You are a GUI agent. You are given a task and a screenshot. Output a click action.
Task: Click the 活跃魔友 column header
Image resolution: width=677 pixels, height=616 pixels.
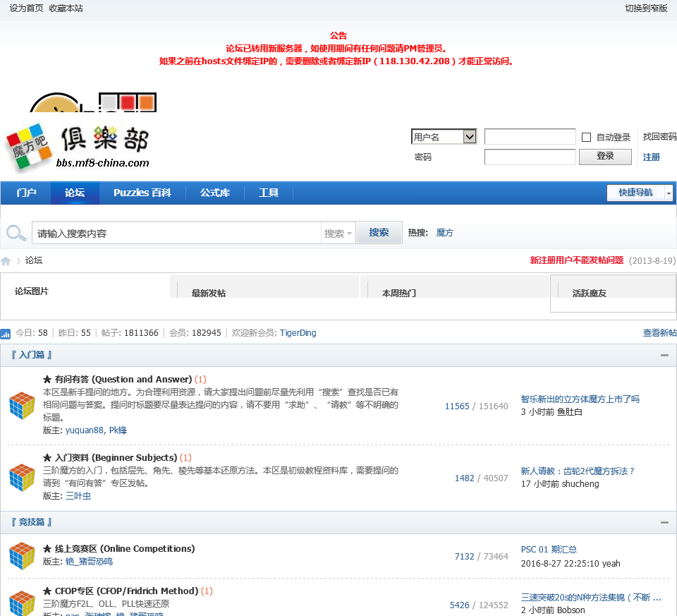(x=590, y=294)
